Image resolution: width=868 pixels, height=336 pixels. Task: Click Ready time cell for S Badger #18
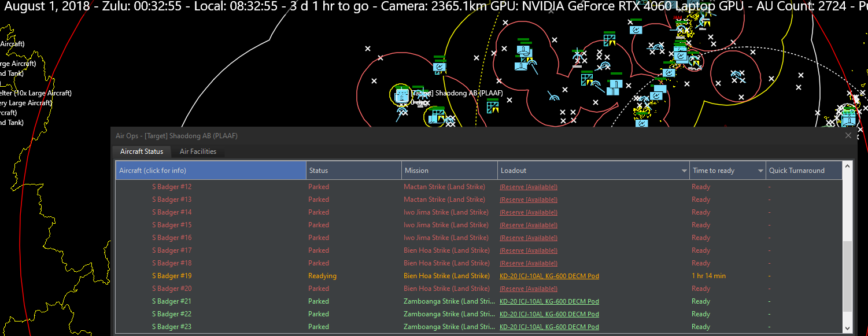pyautogui.click(x=701, y=263)
